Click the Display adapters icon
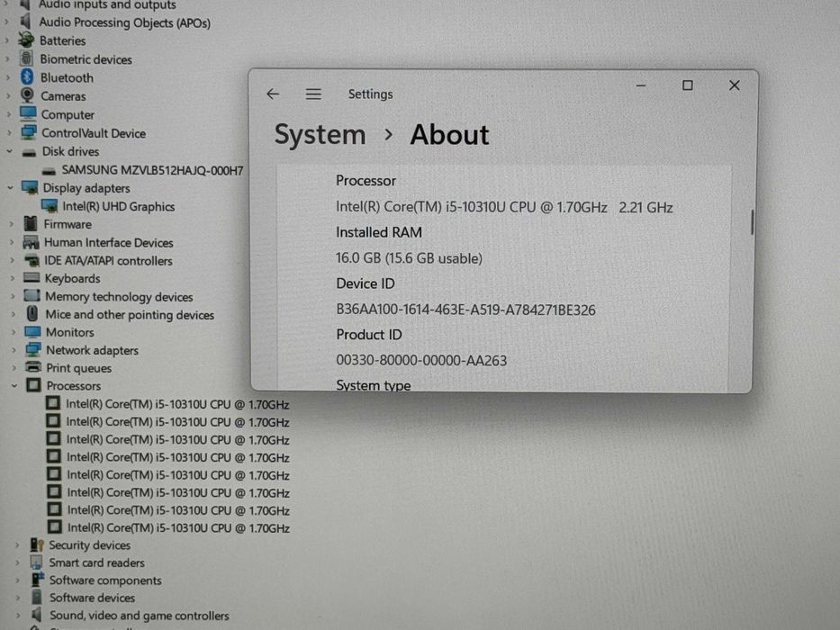This screenshot has height=630, width=840. point(30,187)
